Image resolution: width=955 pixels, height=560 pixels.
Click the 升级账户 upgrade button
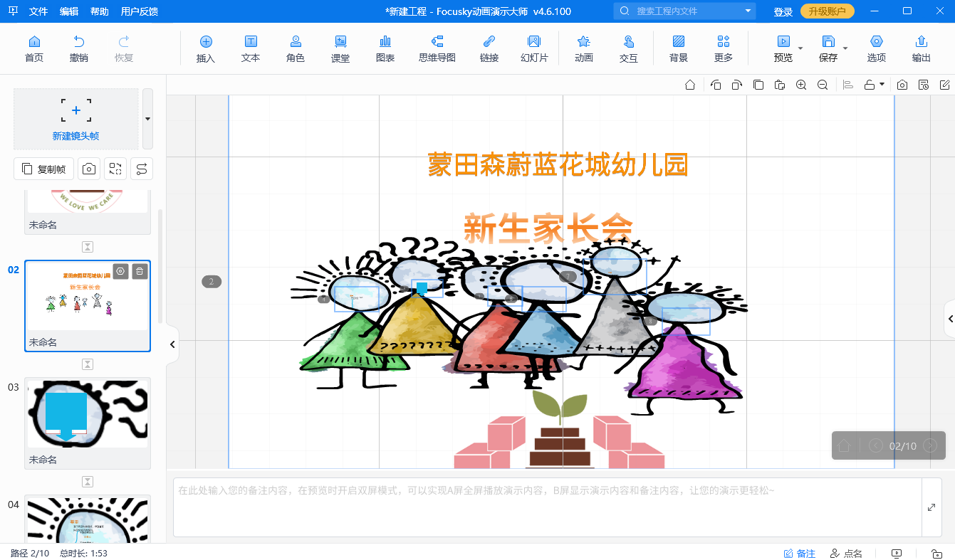(x=828, y=11)
